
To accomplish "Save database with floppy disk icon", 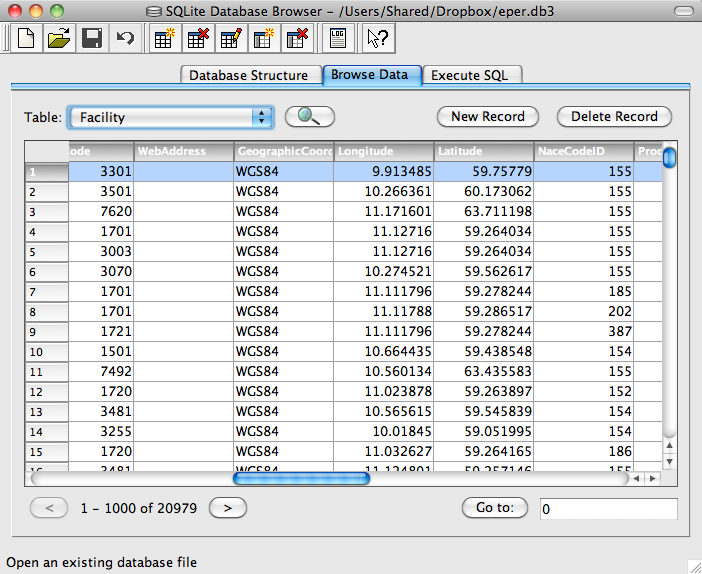I will [92, 40].
